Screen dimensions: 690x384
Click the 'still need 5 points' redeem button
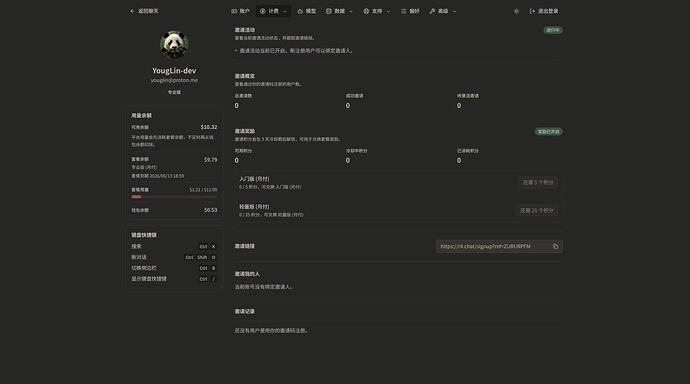pos(538,183)
